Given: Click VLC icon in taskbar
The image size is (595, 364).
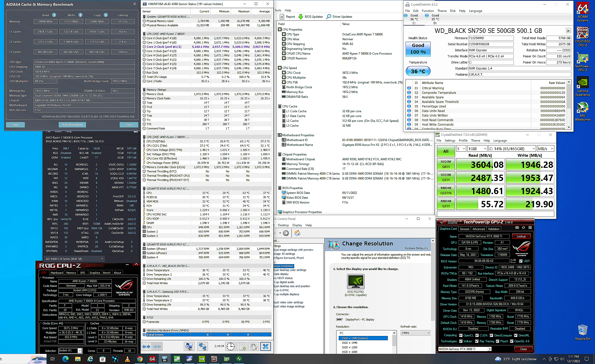Looking at the screenshot, I should pos(127,359).
